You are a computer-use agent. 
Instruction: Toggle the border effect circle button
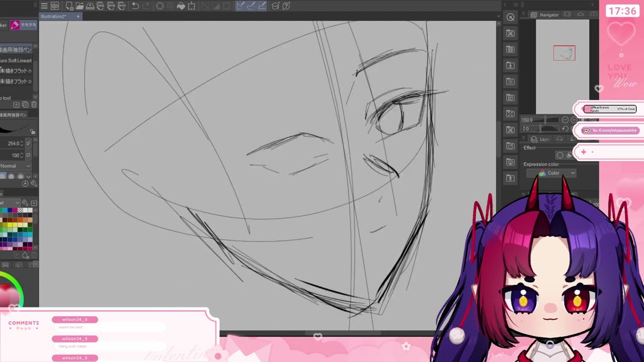[559, 155]
